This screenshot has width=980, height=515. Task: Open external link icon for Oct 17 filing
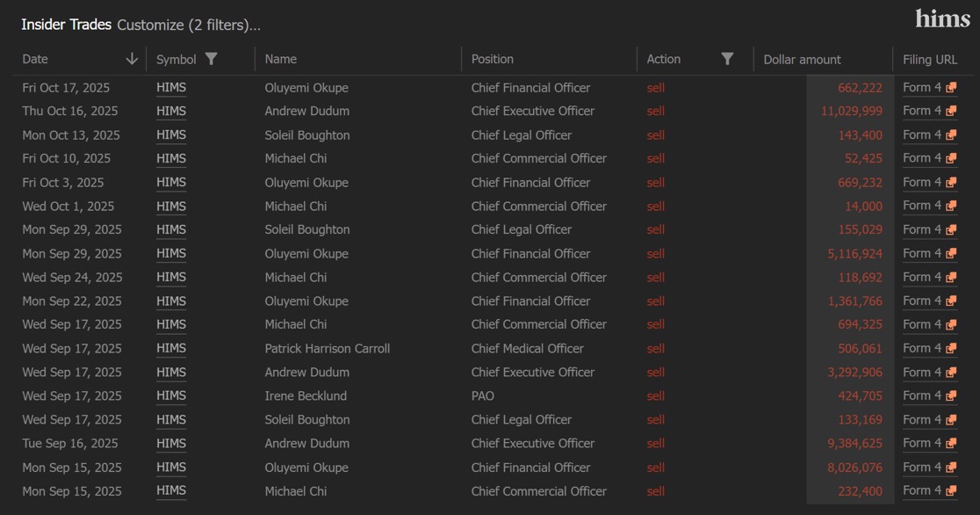951,88
